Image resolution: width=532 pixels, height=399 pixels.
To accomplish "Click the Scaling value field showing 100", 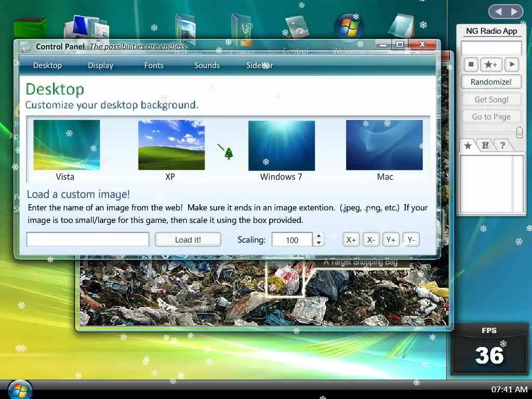I will 292,240.
